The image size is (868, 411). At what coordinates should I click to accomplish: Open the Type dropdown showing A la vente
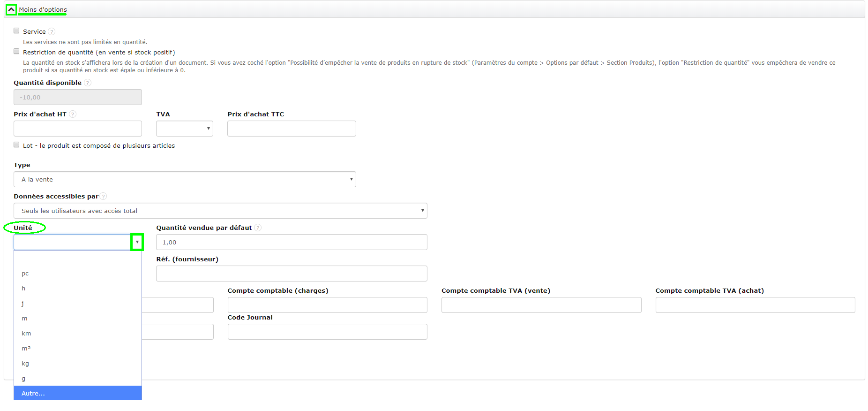[185, 179]
